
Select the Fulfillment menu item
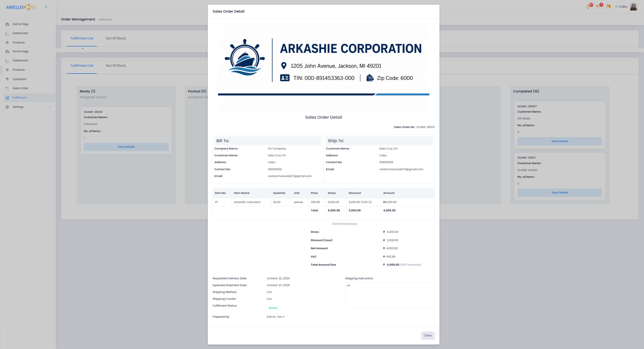pos(20,97)
